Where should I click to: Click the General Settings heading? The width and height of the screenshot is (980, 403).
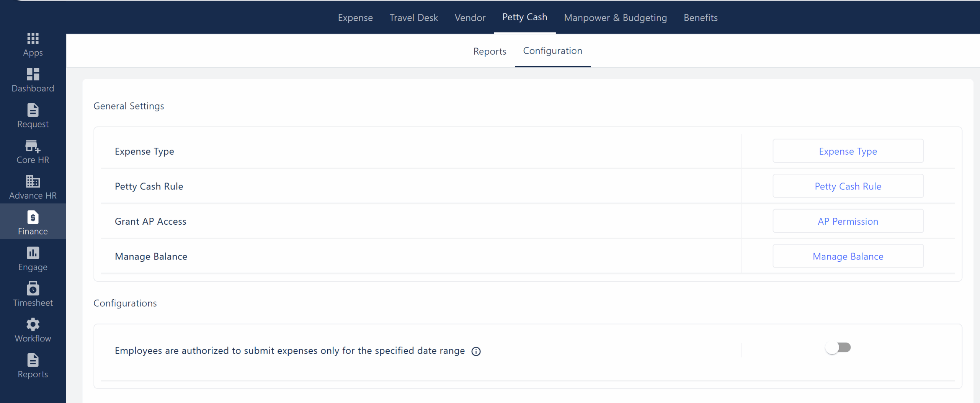pyautogui.click(x=129, y=106)
